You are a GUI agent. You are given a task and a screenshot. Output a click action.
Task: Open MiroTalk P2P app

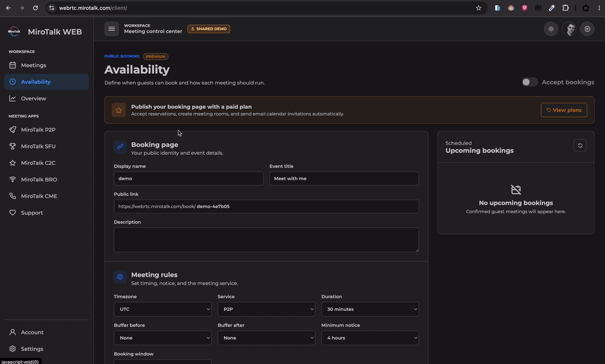point(46,129)
